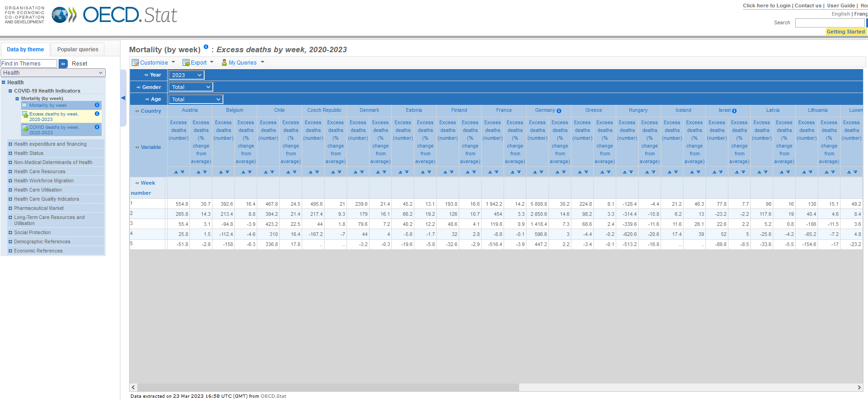
Task: Expand the Health Status node
Action: 10,153
